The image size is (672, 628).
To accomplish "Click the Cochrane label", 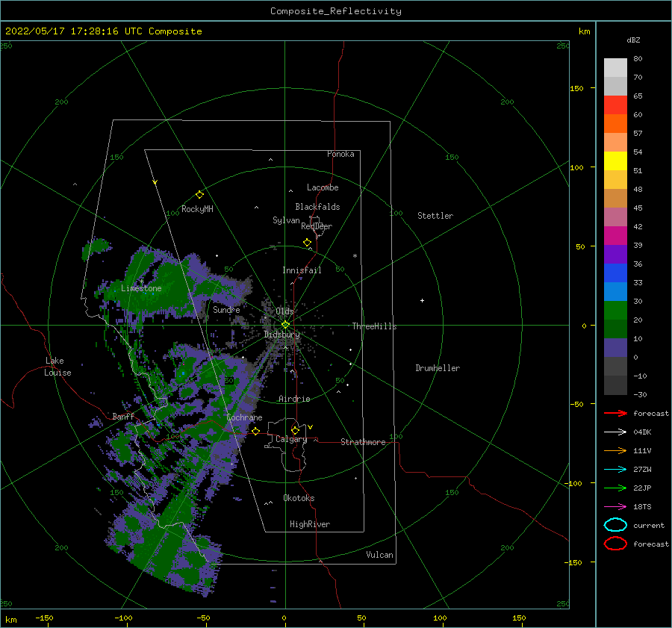I will point(244,417).
